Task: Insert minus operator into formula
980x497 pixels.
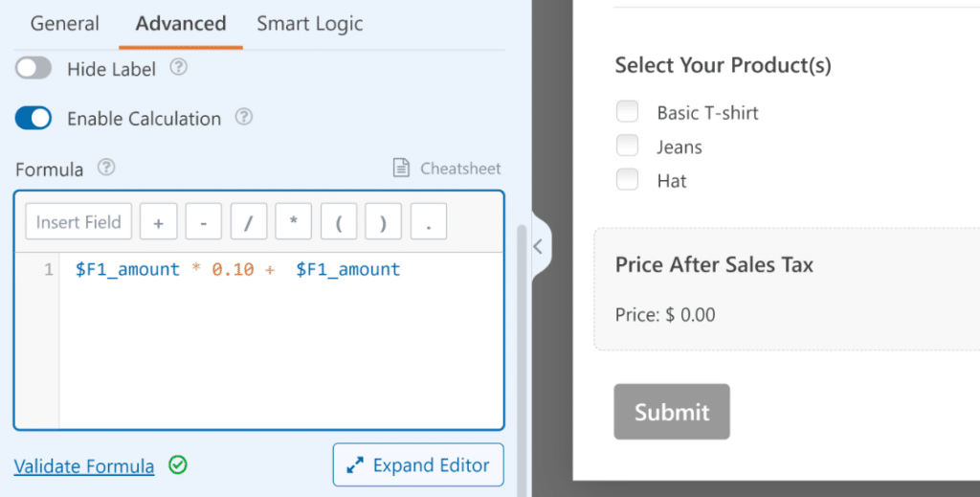Action: 204,222
